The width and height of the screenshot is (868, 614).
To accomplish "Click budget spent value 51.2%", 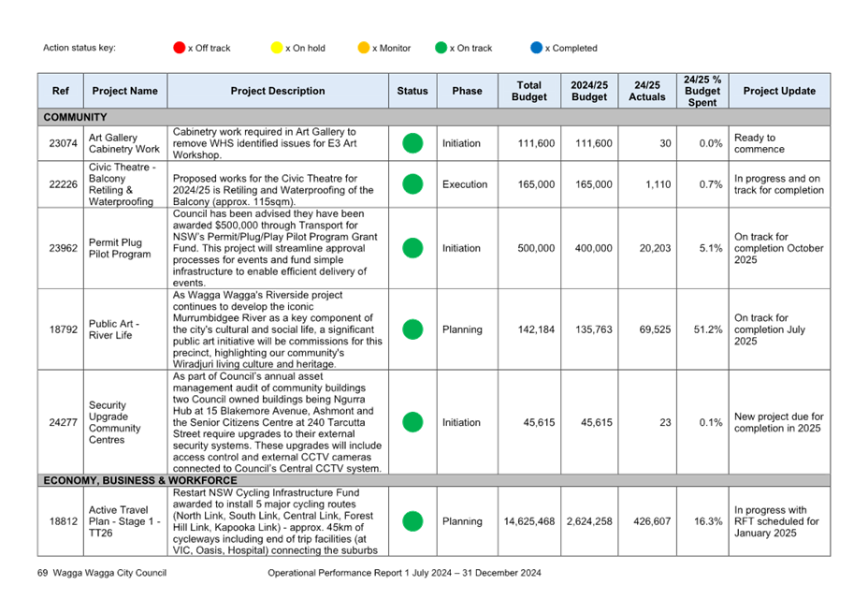I will point(708,329).
